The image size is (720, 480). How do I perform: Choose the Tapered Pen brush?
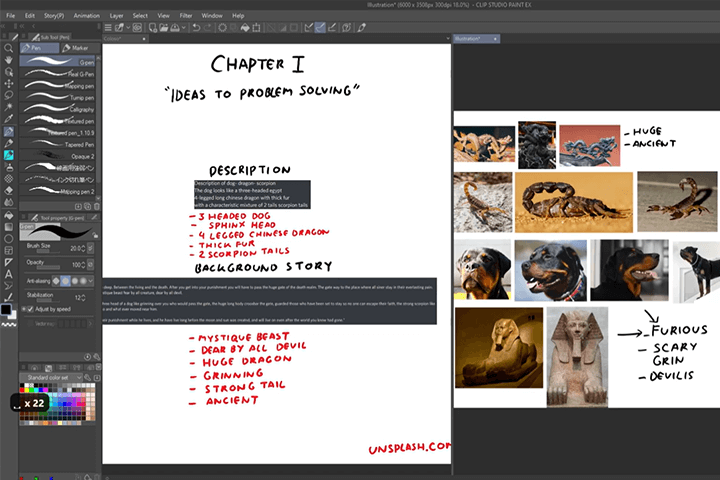click(x=58, y=144)
